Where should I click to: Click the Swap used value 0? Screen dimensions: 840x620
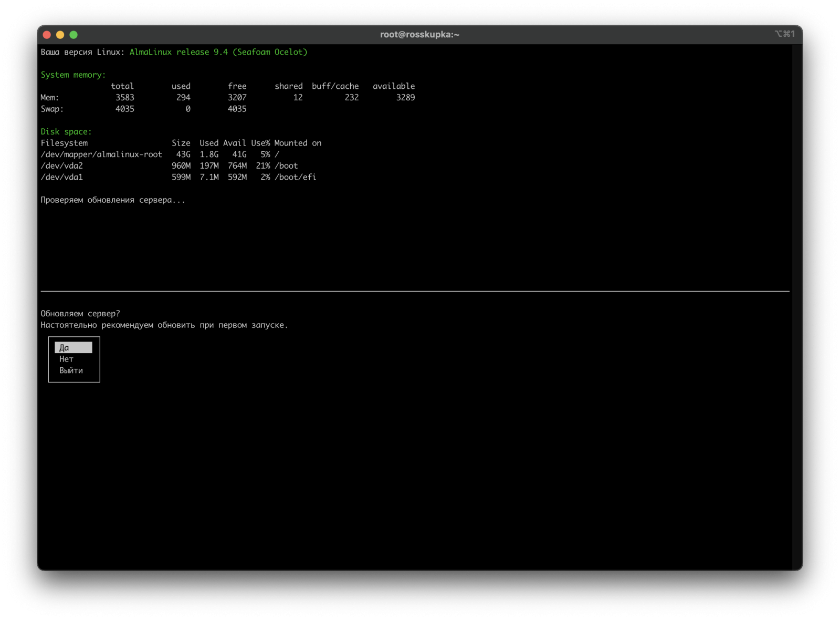(x=188, y=109)
